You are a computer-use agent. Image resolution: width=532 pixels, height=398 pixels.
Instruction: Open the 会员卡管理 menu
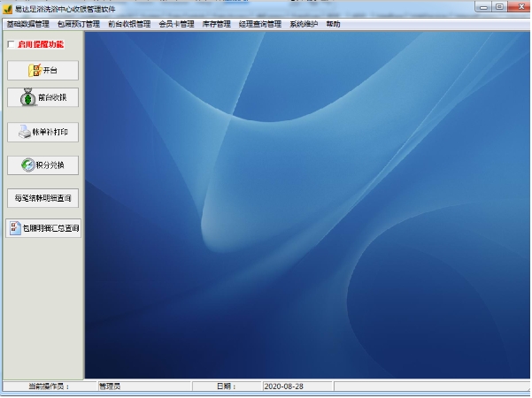pyautogui.click(x=176, y=24)
